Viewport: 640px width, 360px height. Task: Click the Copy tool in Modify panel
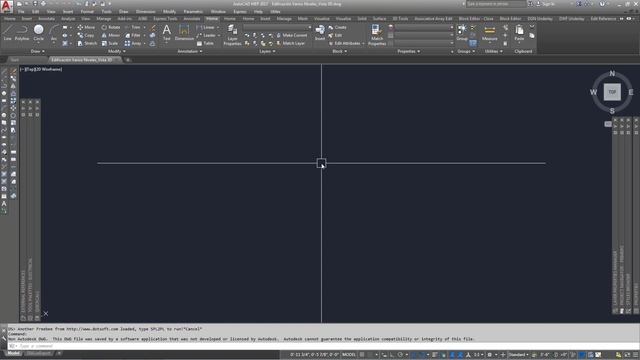[x=86, y=35]
